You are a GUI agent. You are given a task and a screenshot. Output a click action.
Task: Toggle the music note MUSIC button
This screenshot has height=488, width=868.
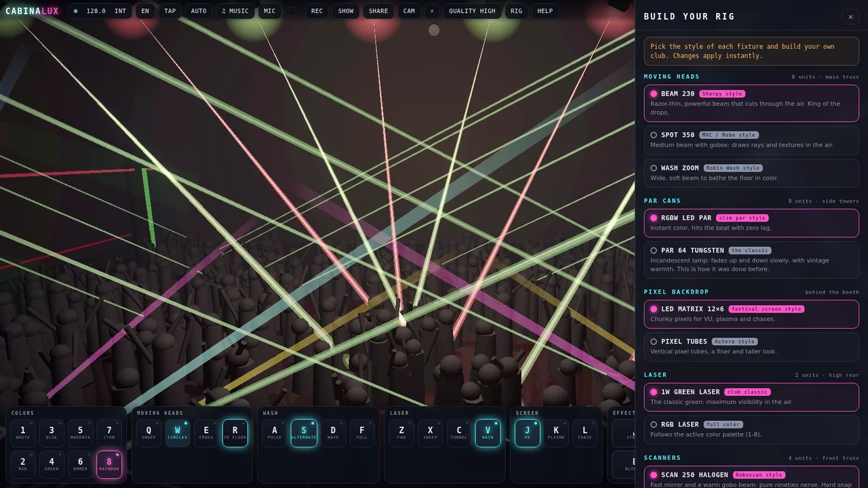235,11
